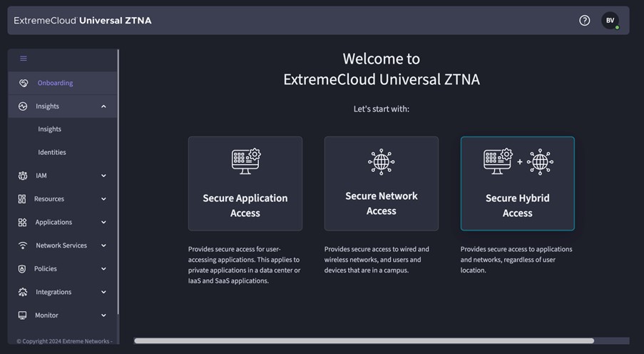Choose the Secure Network Access card

click(381, 183)
